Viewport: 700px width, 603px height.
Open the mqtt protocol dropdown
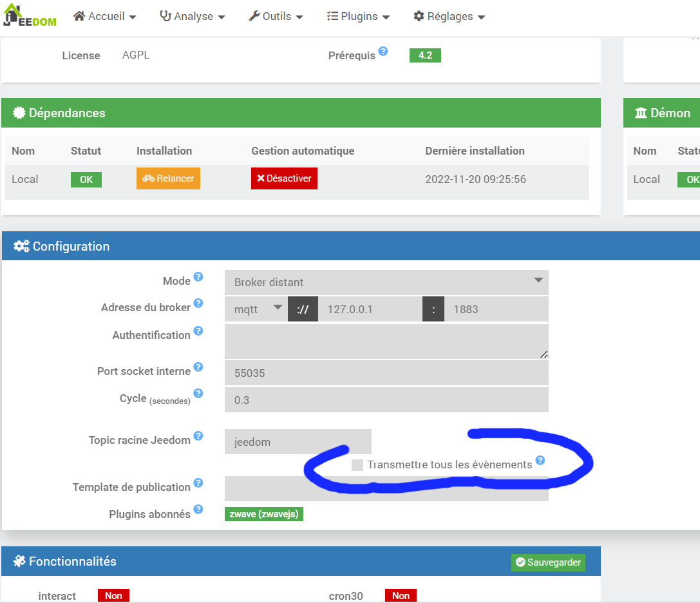pyautogui.click(x=256, y=309)
